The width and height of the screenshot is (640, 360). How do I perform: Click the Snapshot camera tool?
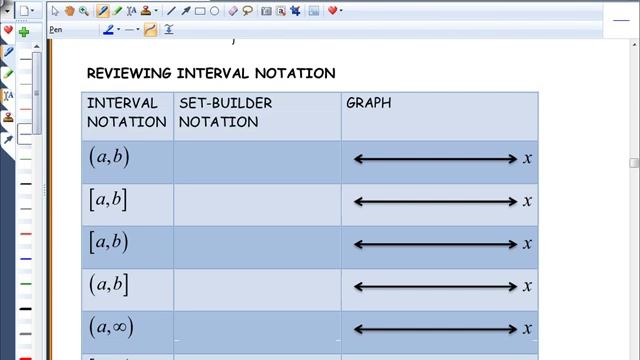coord(266,11)
